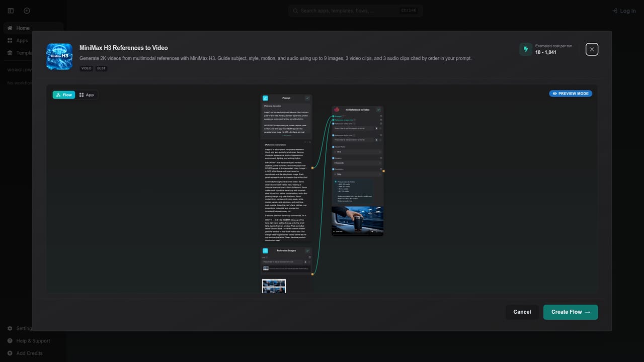Click the Preview Mode badge
The height and width of the screenshot is (362, 644).
(571, 94)
